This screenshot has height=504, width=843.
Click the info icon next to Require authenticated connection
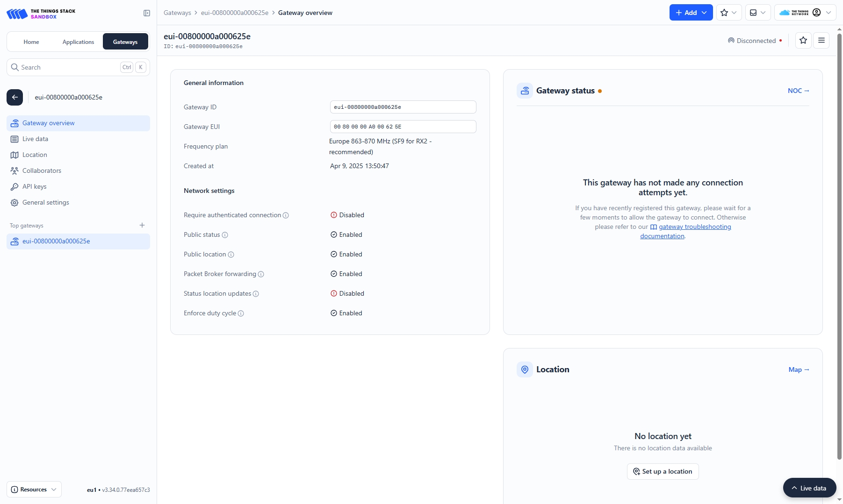pyautogui.click(x=286, y=215)
